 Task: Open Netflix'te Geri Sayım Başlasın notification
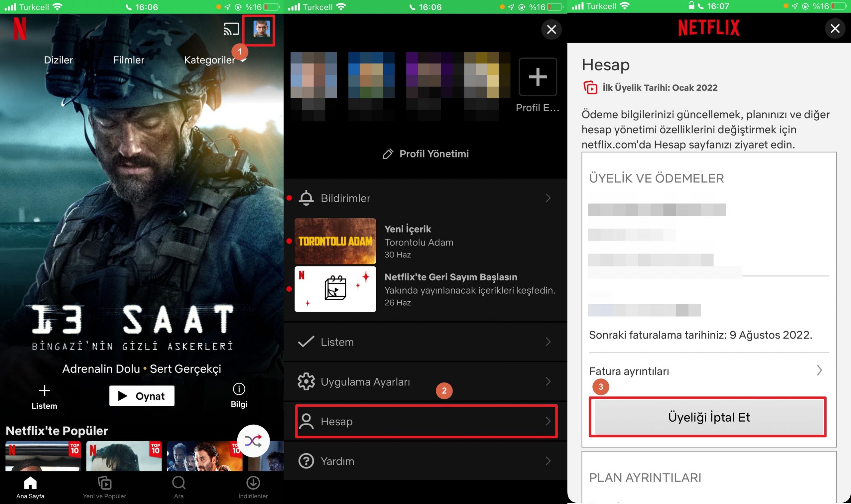tap(469, 289)
